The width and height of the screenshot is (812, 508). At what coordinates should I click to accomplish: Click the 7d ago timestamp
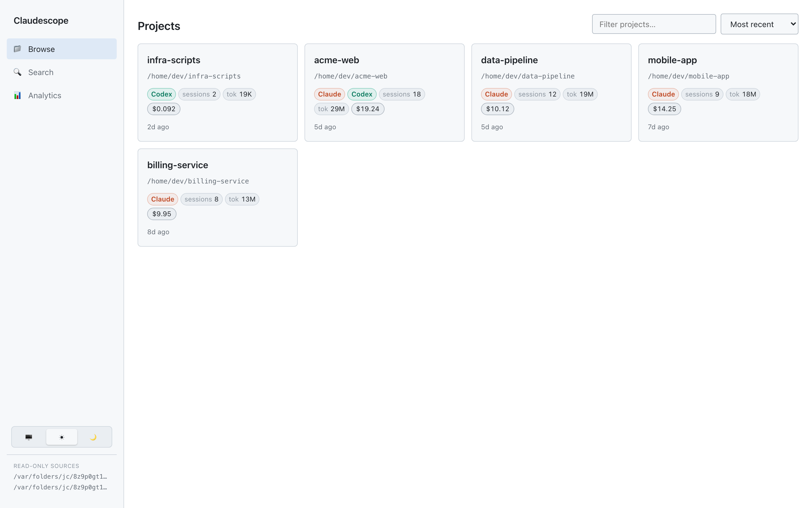tap(658, 127)
